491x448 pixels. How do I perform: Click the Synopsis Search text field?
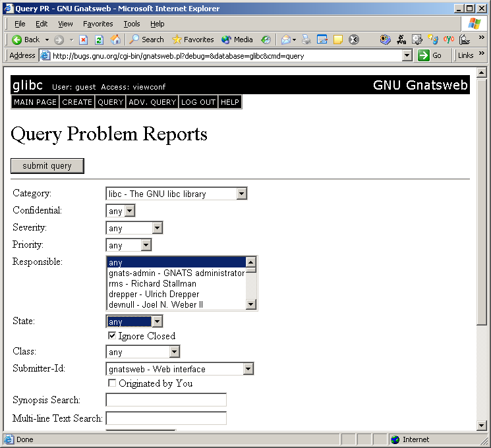tap(166, 400)
